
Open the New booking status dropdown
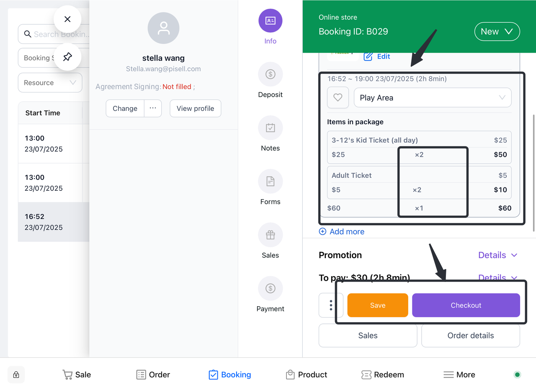tap(497, 32)
